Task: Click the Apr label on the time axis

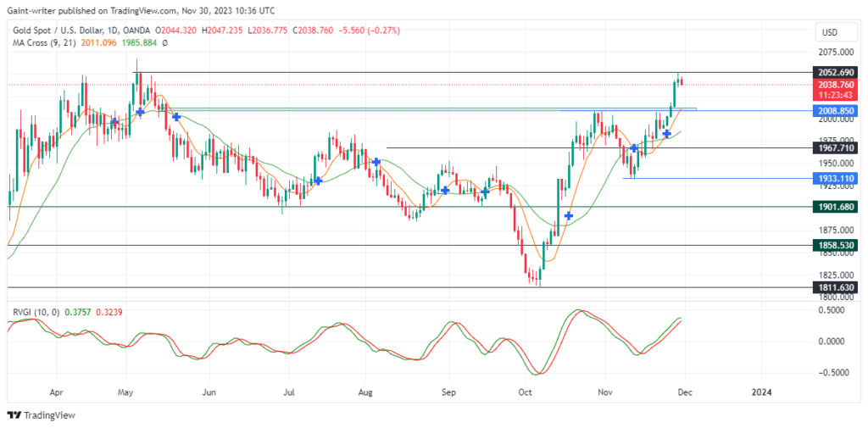Action: point(57,392)
